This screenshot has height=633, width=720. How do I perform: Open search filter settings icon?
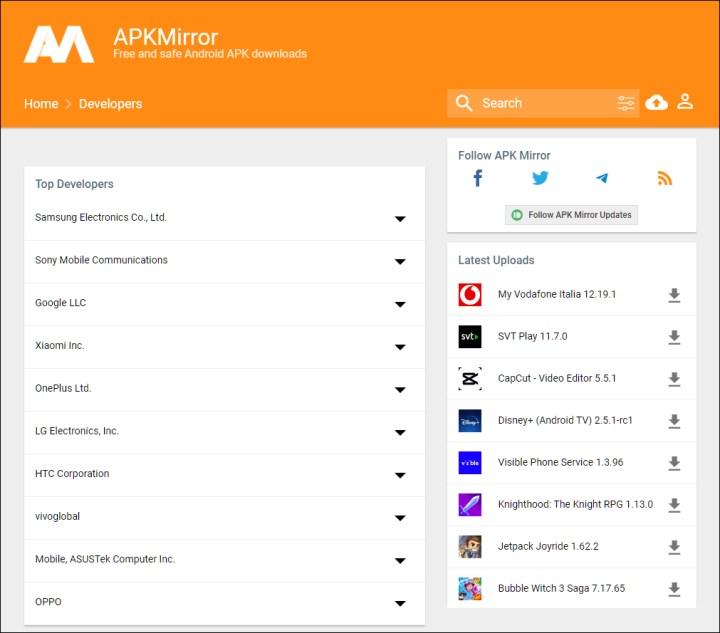(x=626, y=103)
